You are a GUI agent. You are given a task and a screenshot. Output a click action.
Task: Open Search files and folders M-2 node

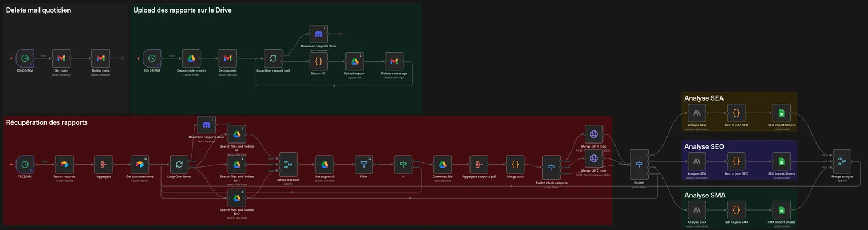(x=236, y=198)
